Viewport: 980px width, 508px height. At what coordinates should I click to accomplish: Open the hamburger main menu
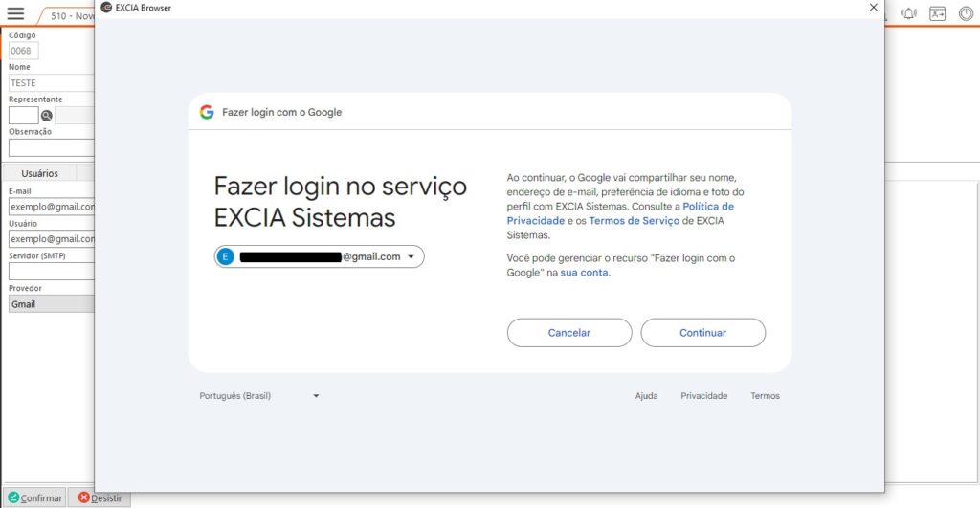(15, 13)
